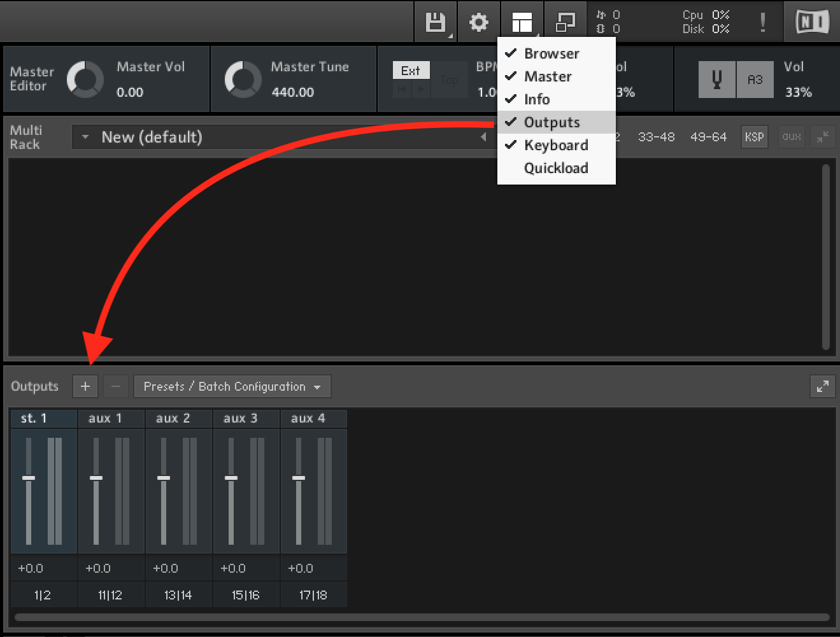Uncheck Browser in the view menu
The image size is (840, 637).
[551, 53]
